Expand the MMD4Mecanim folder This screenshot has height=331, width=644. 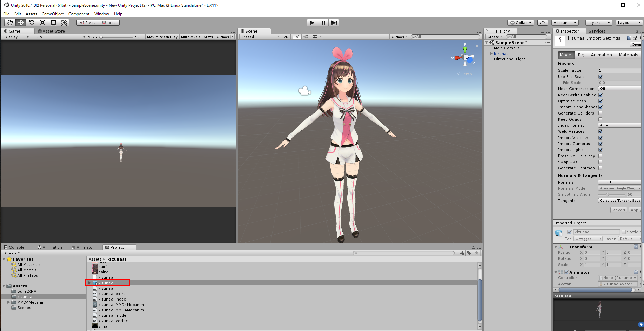[x=8, y=302]
